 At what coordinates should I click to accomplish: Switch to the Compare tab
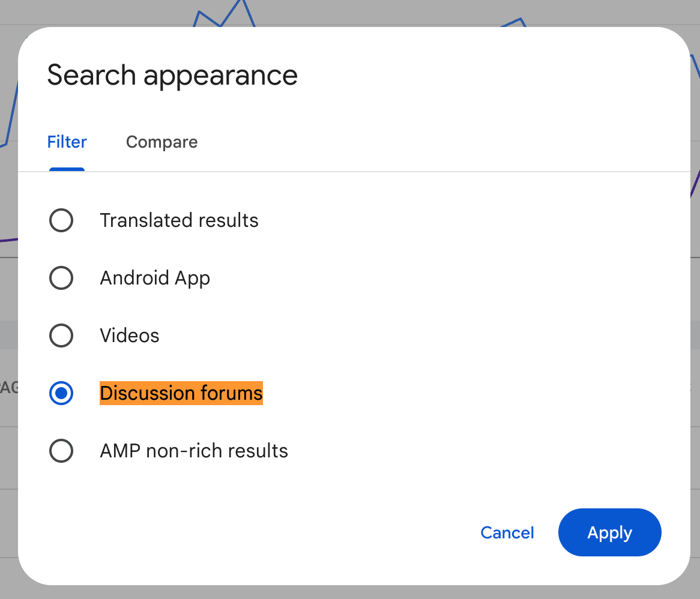[x=161, y=142]
